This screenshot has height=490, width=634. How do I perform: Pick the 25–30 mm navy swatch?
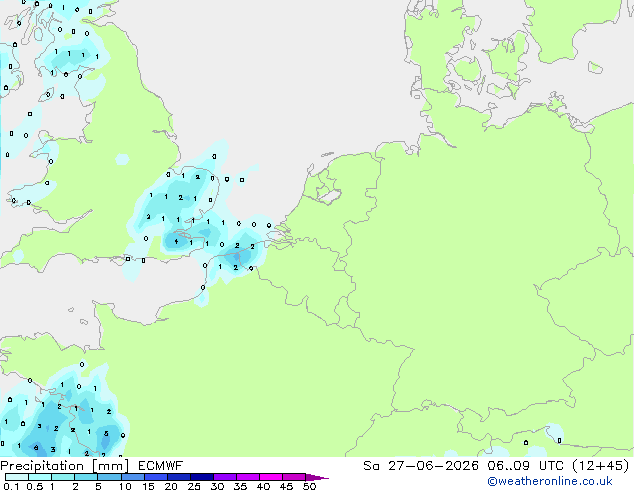202,477
